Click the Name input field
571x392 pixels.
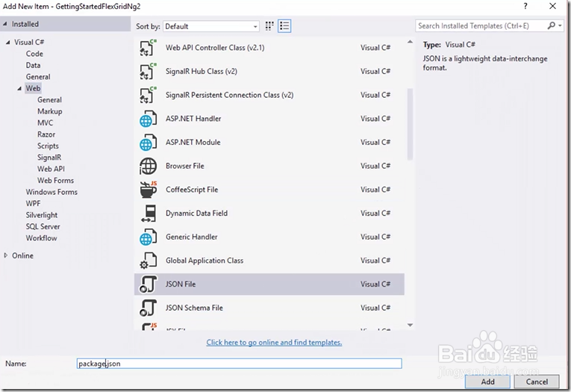[240, 364]
